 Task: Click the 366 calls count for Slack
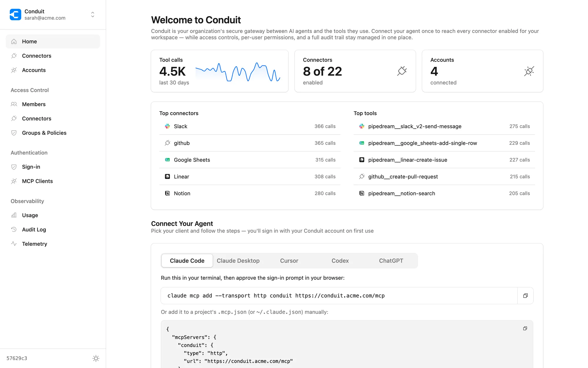point(325,126)
